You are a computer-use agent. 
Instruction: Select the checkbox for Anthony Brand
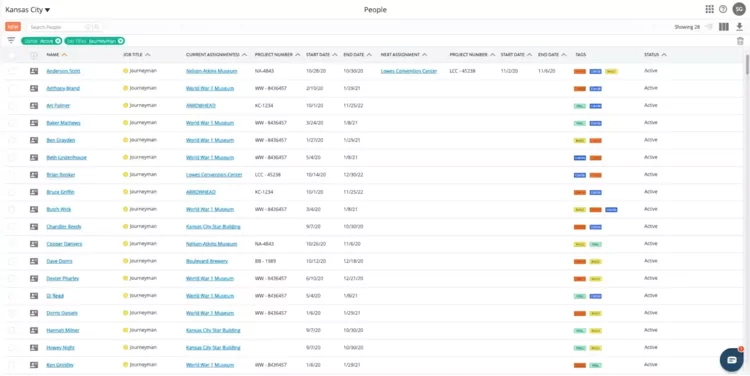(12, 88)
